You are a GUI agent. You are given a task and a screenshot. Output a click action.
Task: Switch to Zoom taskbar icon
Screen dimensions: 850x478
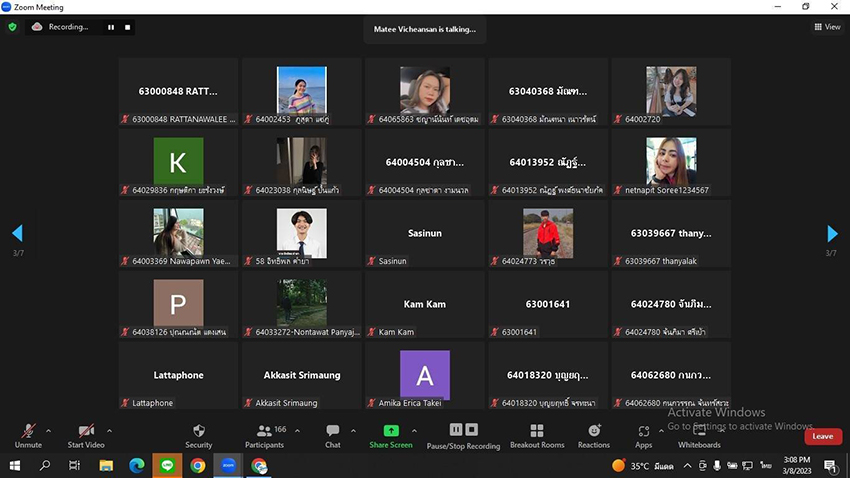[228, 466]
